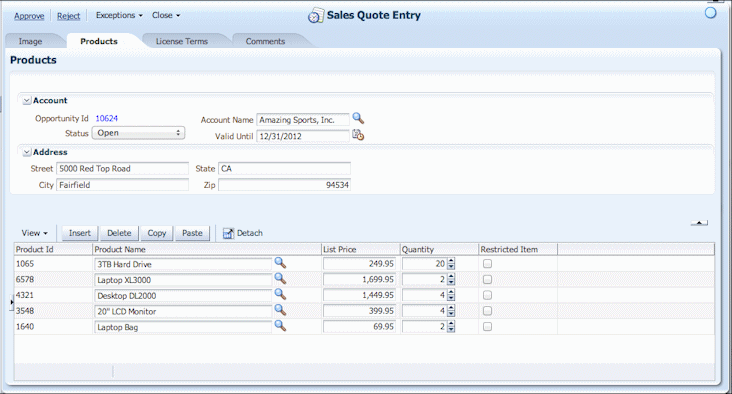
Task: Check Restricted Item for 3TB Hard Drive
Action: [487, 264]
